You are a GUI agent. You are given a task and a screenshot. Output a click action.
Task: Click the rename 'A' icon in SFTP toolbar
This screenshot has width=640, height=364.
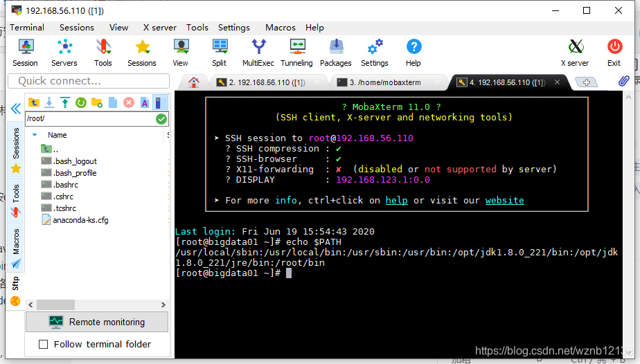(x=145, y=102)
